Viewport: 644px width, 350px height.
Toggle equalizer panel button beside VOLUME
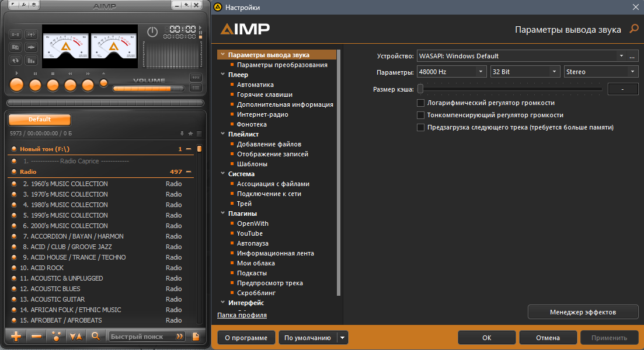[x=196, y=78]
